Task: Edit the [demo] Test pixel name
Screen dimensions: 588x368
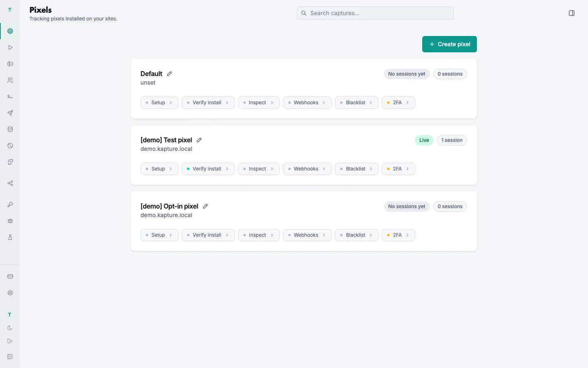Action: (199, 140)
